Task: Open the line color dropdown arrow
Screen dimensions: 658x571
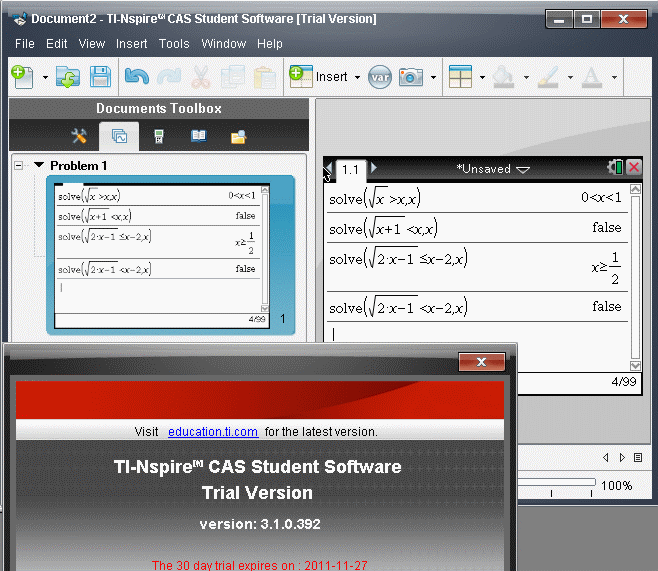Action: tap(570, 77)
